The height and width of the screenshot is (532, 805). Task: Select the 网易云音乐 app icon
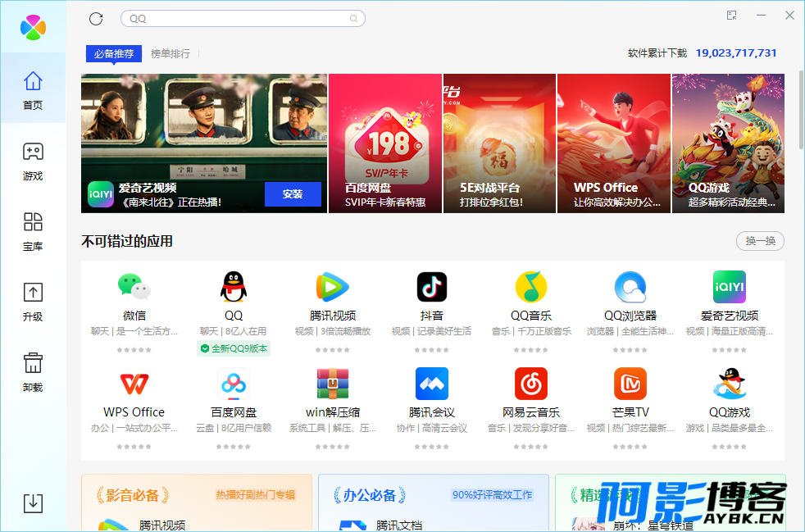coord(531,384)
